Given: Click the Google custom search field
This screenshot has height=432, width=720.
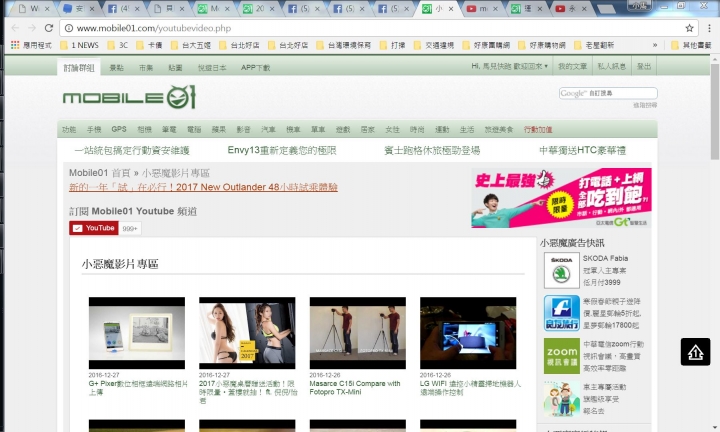Looking at the screenshot, I should 608,93.
